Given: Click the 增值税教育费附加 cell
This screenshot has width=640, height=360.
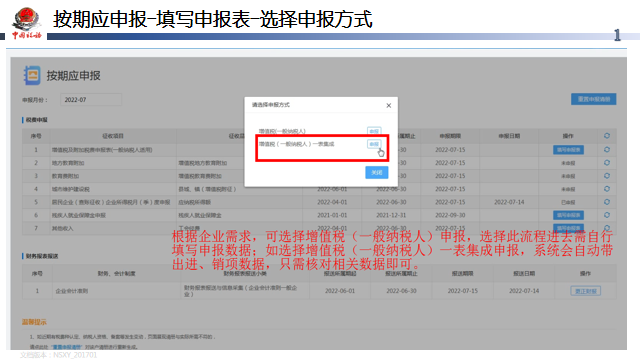Looking at the screenshot, I should (x=200, y=176).
